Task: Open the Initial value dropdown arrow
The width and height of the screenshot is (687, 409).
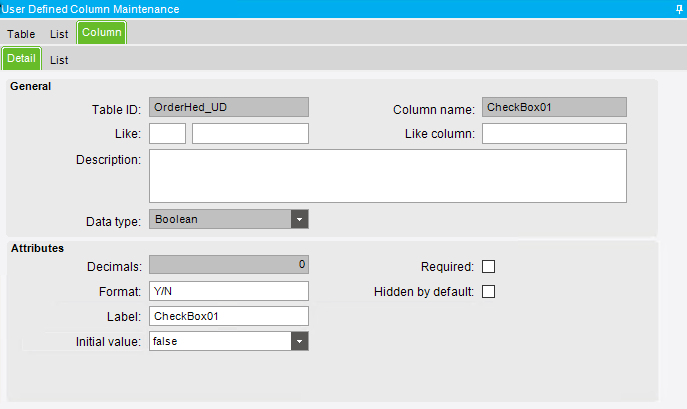Action: click(299, 341)
